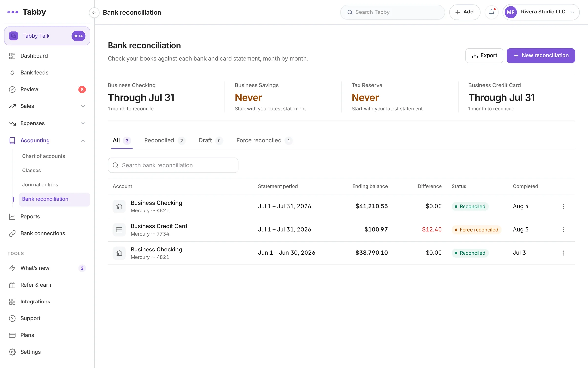Click bank icon for June Business Checking row
The width and height of the screenshot is (588, 368).
pos(119,253)
